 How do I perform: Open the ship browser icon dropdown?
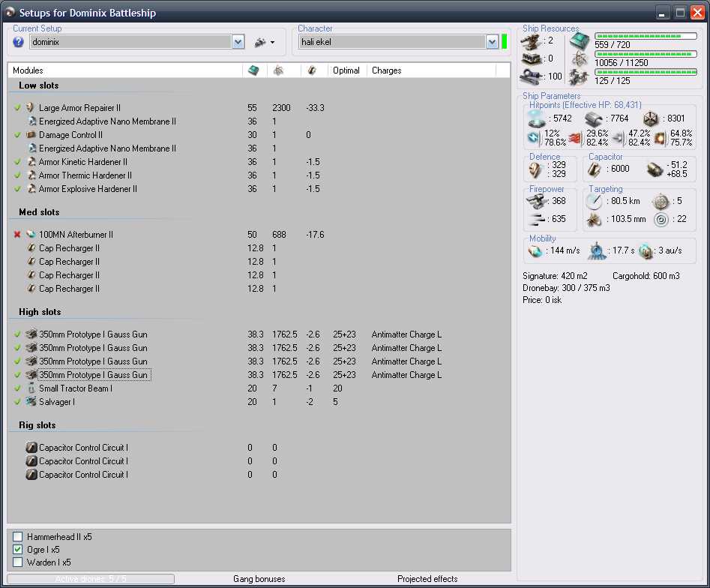click(265, 42)
